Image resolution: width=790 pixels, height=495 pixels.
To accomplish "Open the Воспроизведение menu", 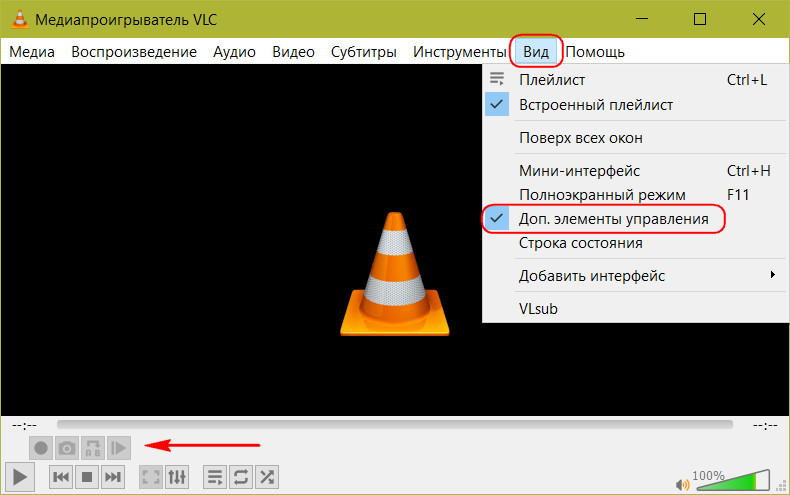I will pyautogui.click(x=134, y=52).
